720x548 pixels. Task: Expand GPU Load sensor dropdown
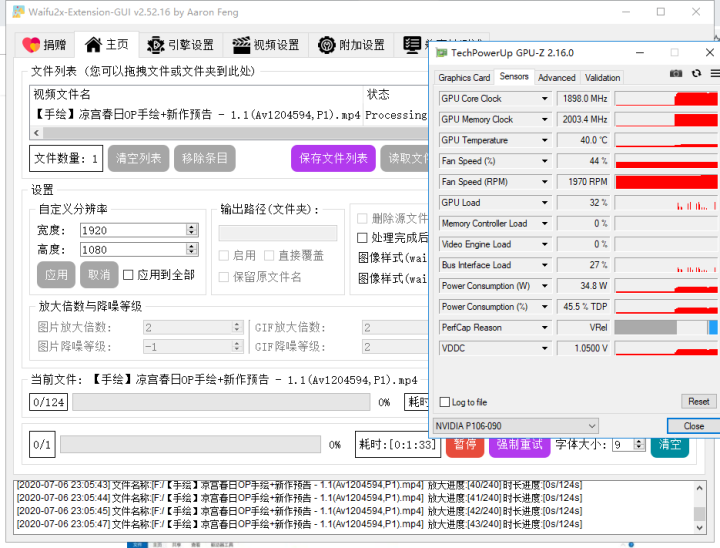click(544, 203)
